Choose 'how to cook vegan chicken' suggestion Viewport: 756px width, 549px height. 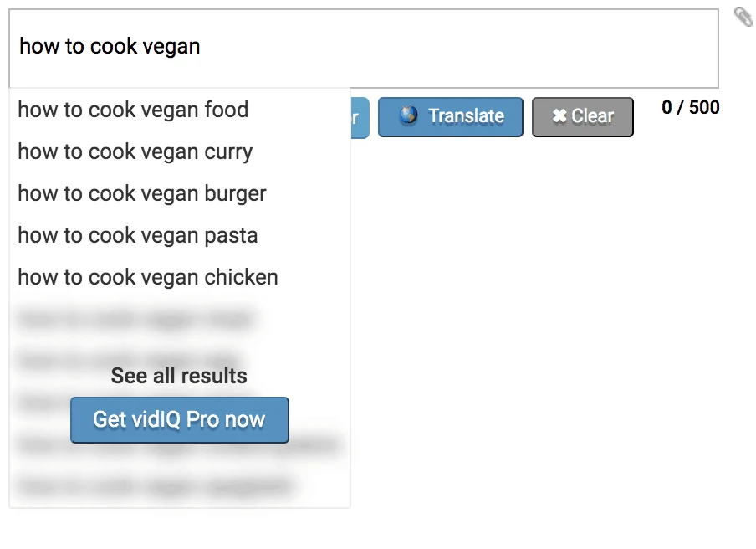click(148, 277)
